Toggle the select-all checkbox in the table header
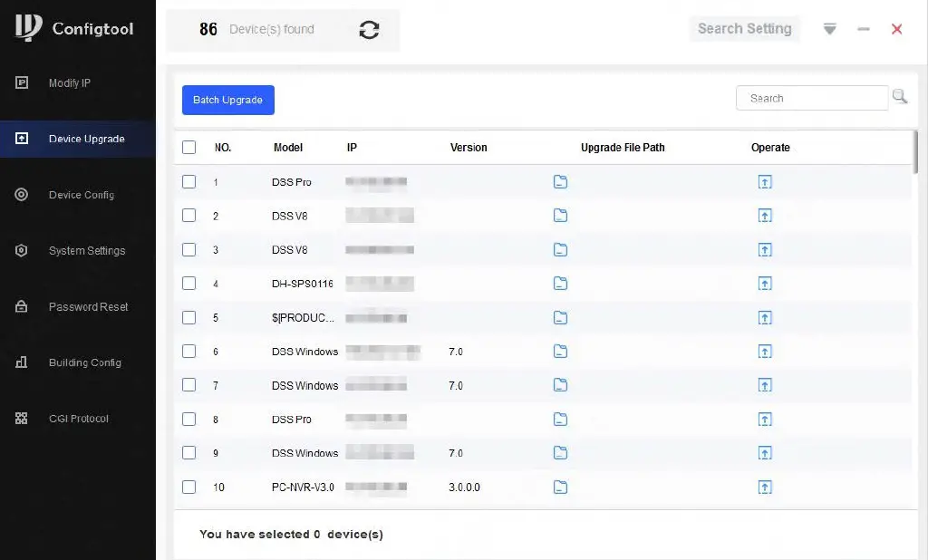928x560 pixels. 188,148
